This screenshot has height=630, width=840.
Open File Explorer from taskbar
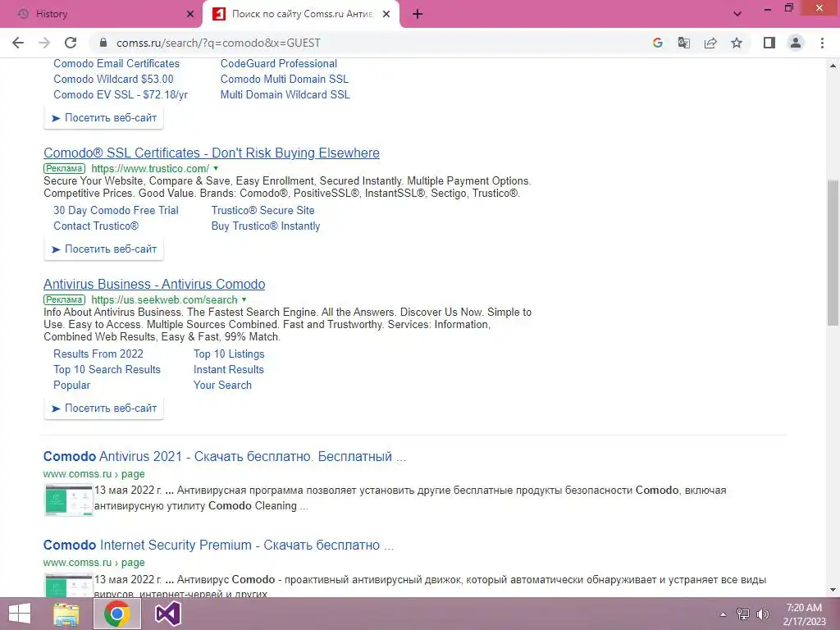coord(66,614)
